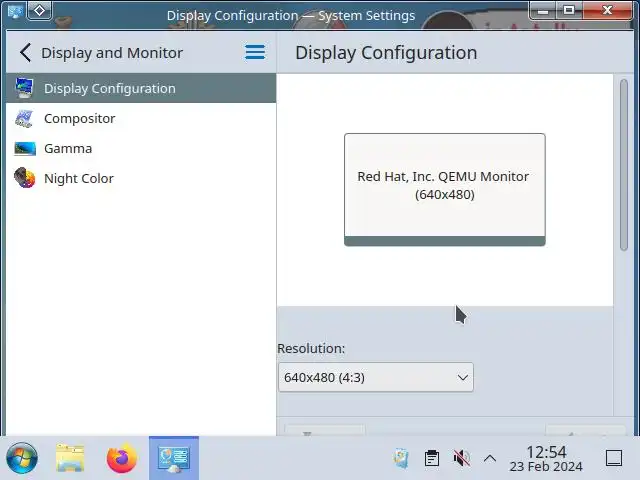640x480 pixels.
Task: Open the application launcher start button
Action: tap(22, 458)
